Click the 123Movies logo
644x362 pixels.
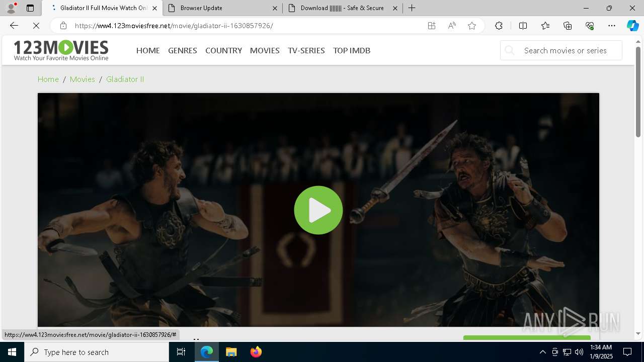61,50
